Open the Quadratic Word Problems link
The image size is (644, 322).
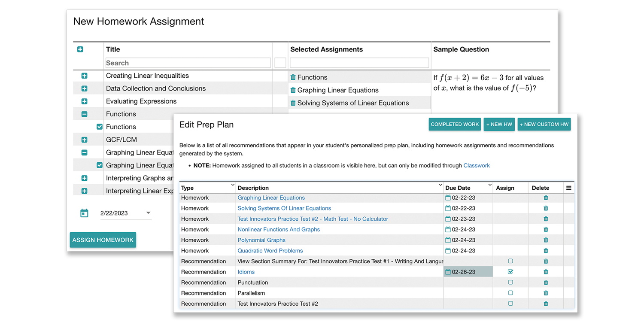[x=270, y=251]
